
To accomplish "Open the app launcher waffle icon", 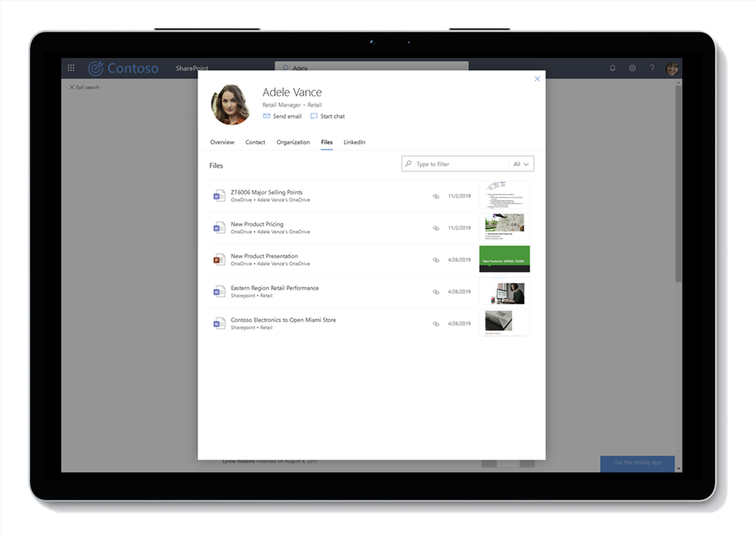I will click(71, 68).
